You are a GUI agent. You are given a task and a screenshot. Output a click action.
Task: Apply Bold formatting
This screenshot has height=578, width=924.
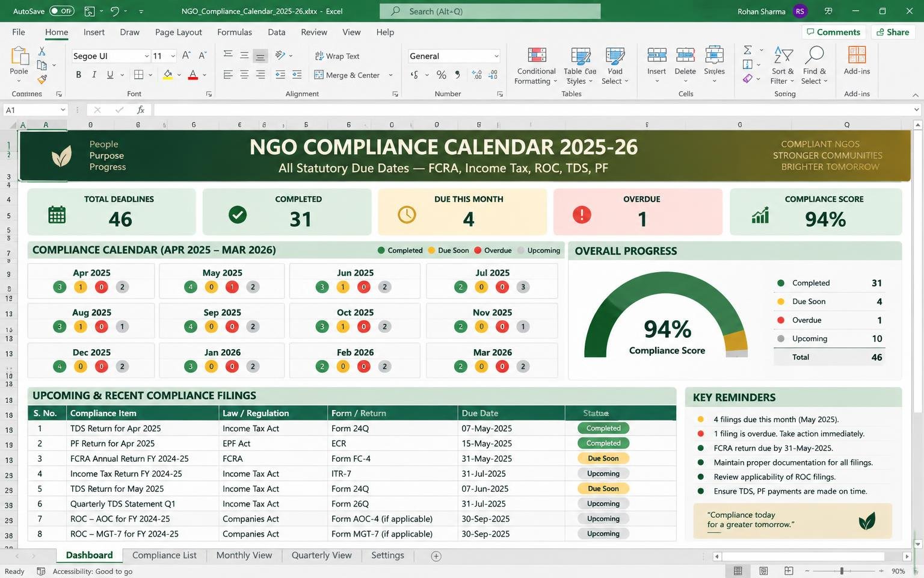click(78, 75)
